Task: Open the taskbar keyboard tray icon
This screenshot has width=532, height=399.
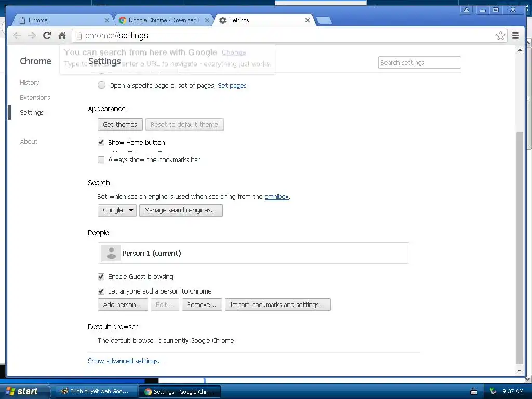Action: point(474,392)
